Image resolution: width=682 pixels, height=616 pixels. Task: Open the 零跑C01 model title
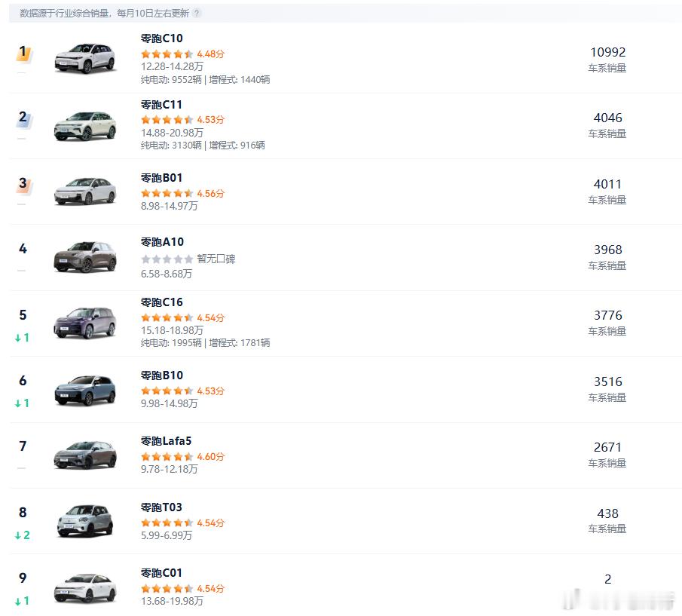161,573
